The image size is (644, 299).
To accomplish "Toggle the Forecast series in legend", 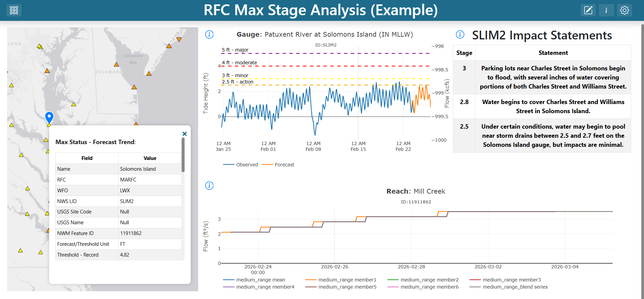I will (278, 165).
